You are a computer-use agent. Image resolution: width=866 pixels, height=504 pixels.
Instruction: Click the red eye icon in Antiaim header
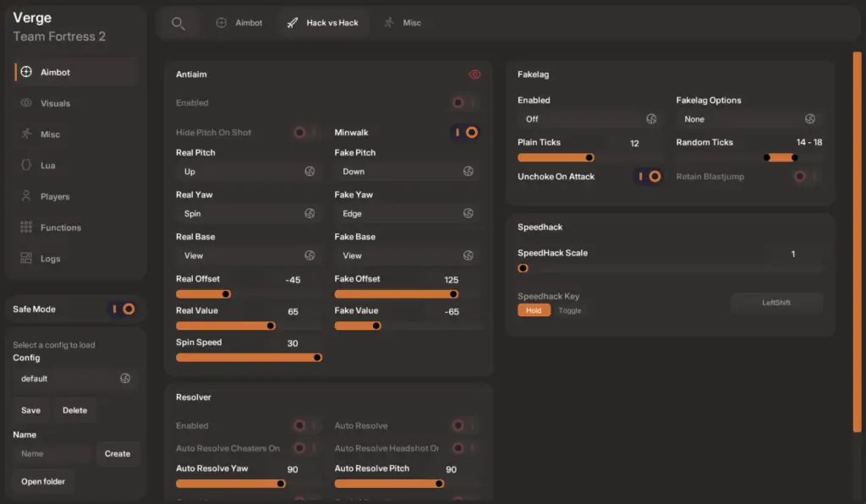click(474, 74)
